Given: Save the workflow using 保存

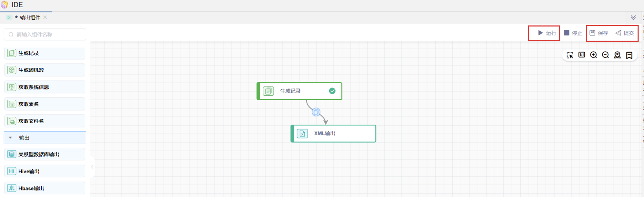Looking at the screenshot, I should coord(599,33).
